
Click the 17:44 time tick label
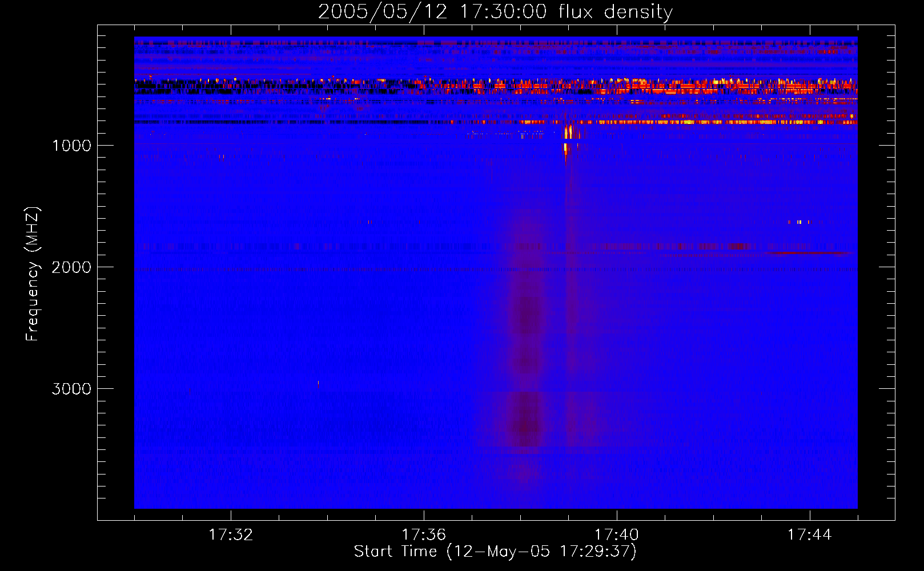coord(809,535)
